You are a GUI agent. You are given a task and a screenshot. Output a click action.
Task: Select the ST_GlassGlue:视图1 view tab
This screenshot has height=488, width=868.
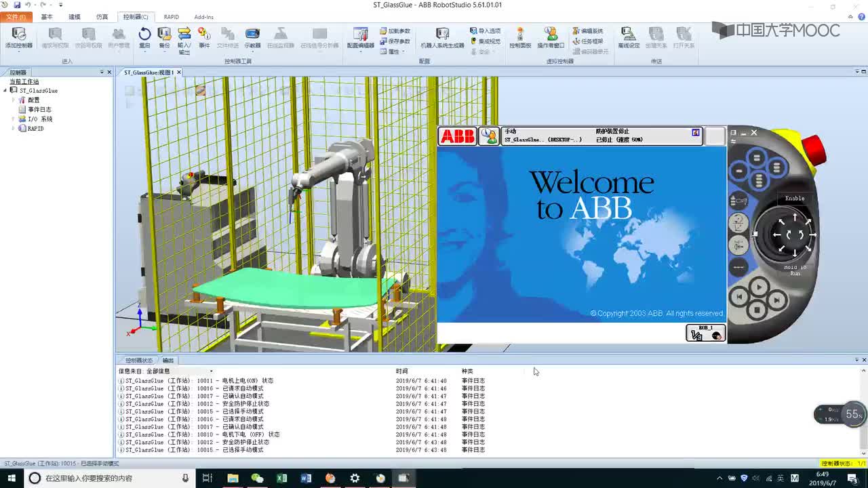coord(149,73)
